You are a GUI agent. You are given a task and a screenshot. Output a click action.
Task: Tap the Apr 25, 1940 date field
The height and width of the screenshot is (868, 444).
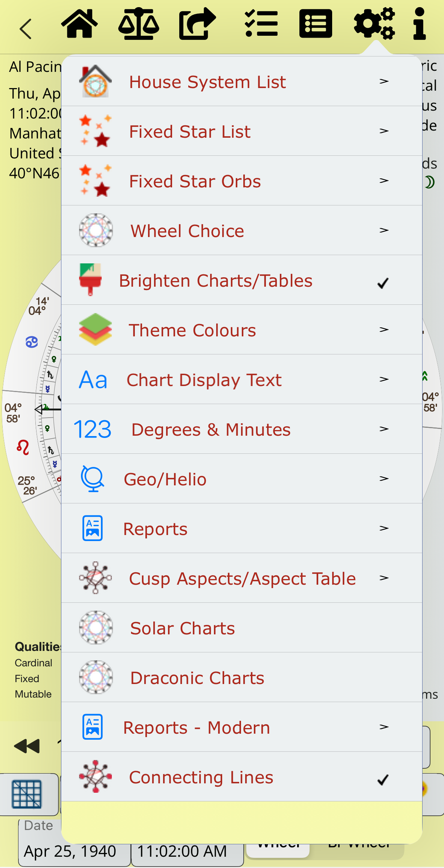pos(70,851)
